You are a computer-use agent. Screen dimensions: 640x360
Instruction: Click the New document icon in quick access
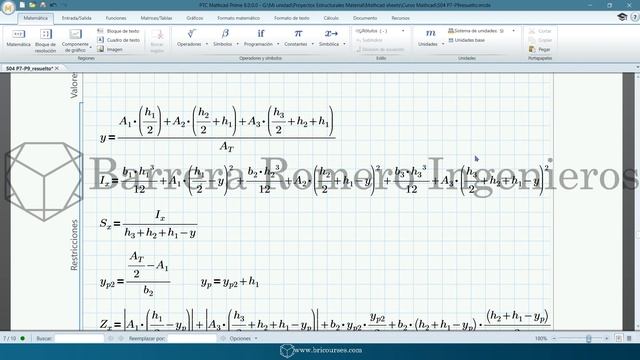click(22, 5)
